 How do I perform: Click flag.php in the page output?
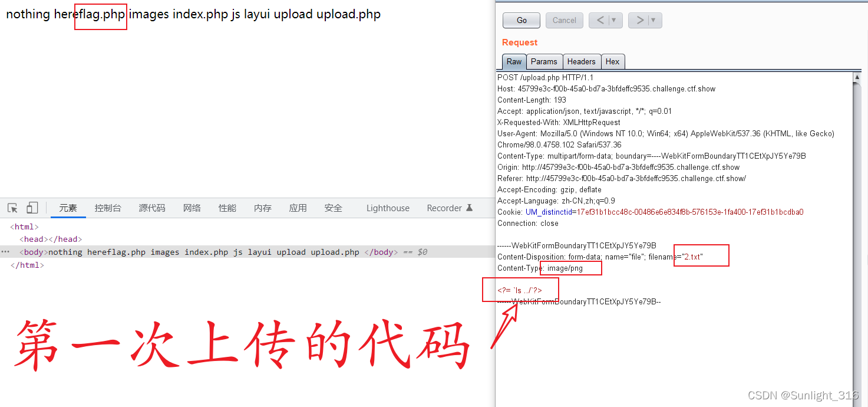pos(101,14)
